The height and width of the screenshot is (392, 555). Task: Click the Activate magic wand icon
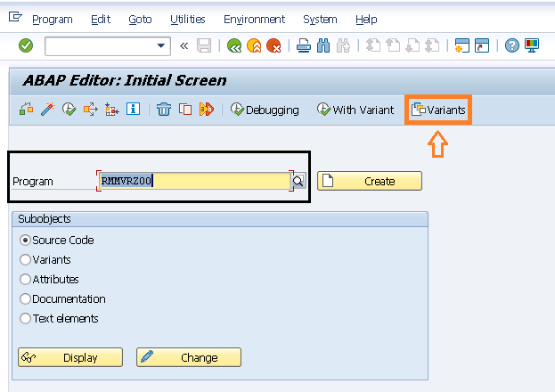48,110
